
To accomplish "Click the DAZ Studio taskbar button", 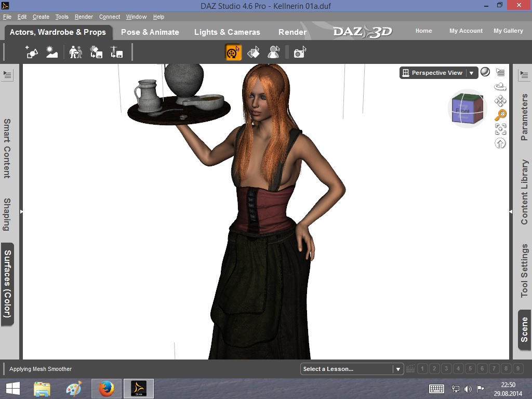I will (139, 389).
